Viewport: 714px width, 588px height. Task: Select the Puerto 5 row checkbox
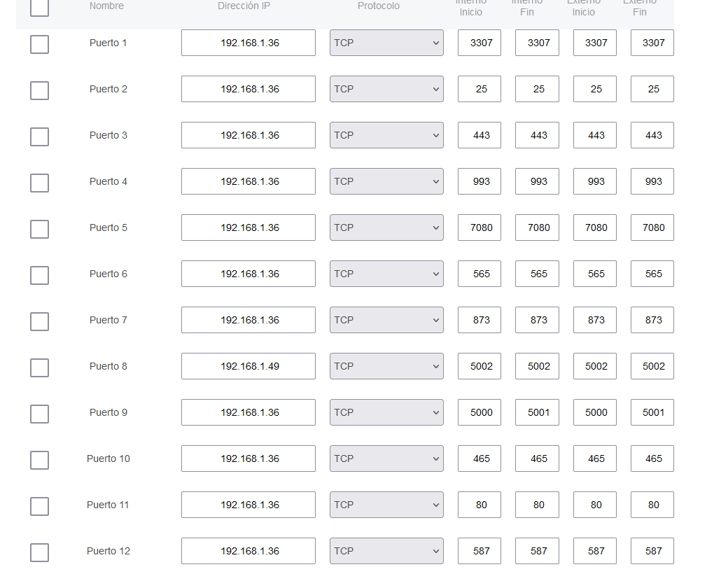tap(40, 229)
